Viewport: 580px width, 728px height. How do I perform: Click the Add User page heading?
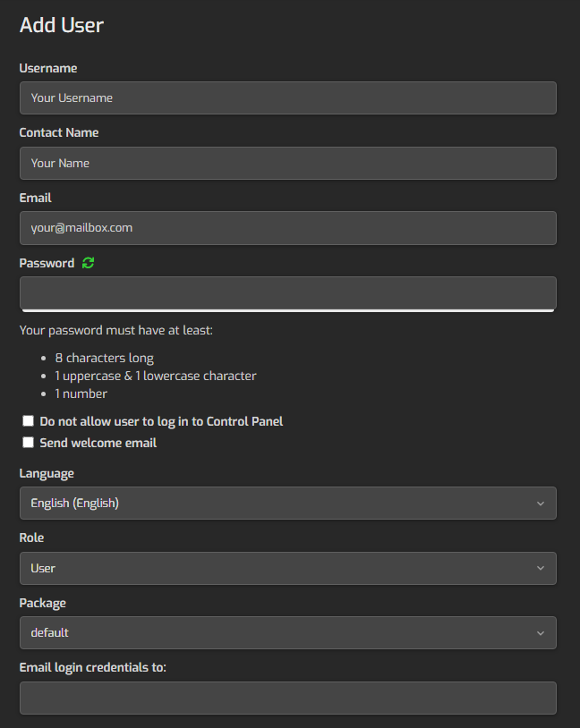(62, 25)
